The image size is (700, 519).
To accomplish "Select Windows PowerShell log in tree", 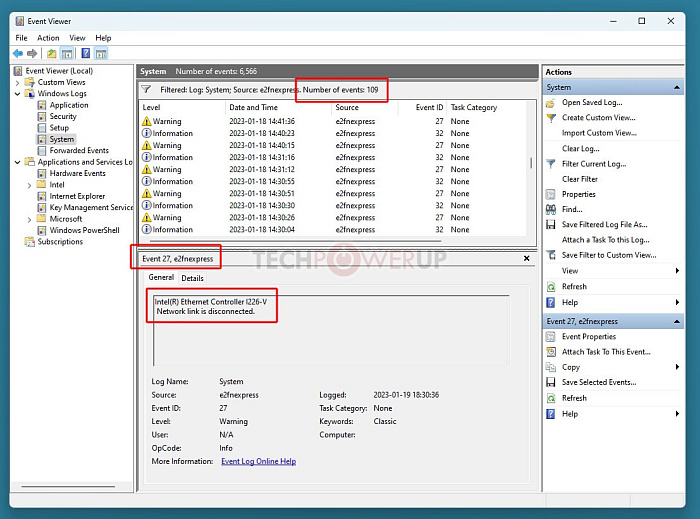I will tap(84, 230).
